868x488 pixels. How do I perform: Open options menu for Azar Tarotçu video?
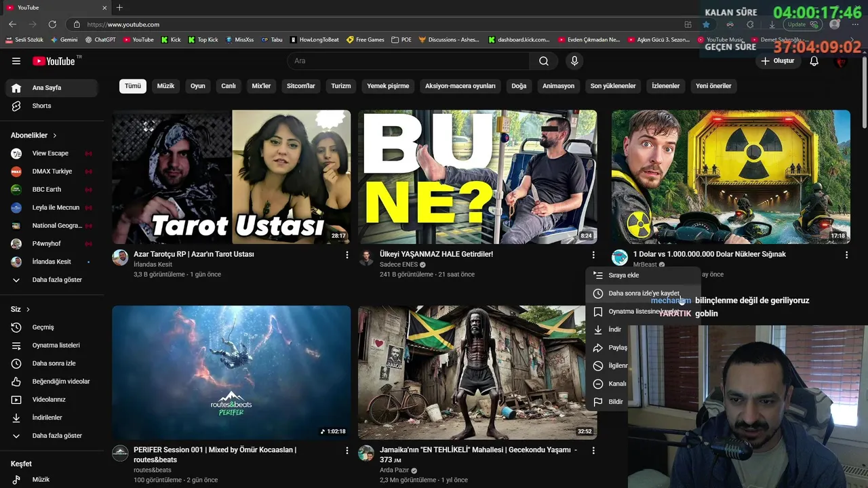pos(347,255)
